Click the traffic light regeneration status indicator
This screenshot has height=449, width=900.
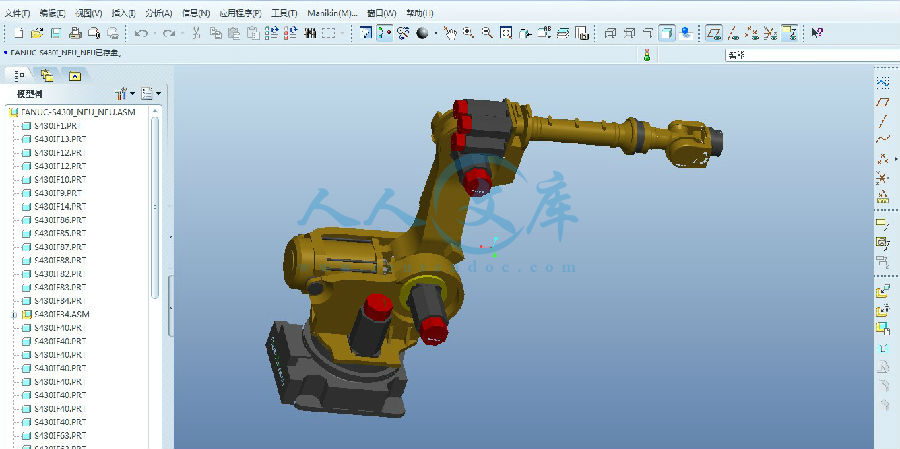tap(646, 54)
